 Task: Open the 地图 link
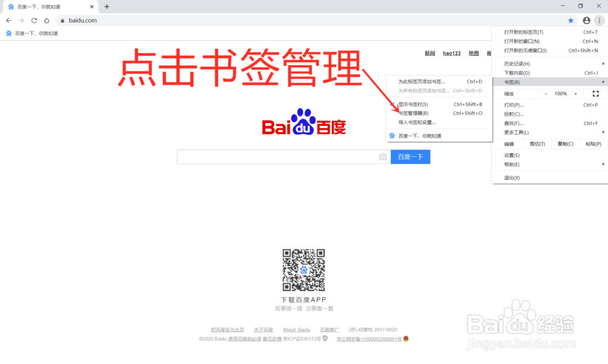[x=474, y=53]
